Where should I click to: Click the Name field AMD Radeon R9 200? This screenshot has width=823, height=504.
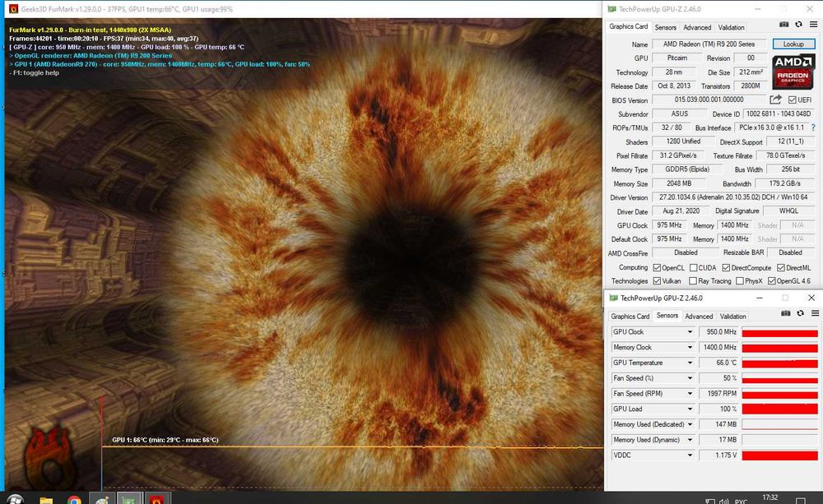(709, 44)
